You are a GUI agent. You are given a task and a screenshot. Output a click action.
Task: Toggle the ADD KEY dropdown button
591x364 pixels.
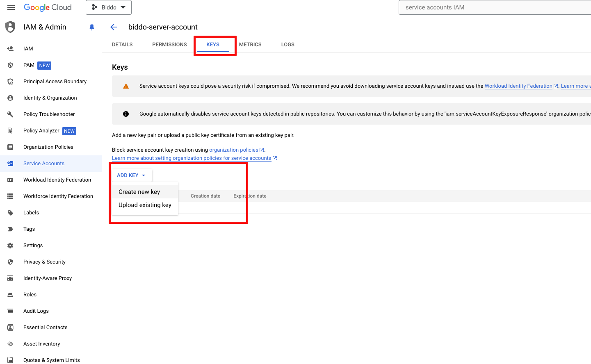132,175
